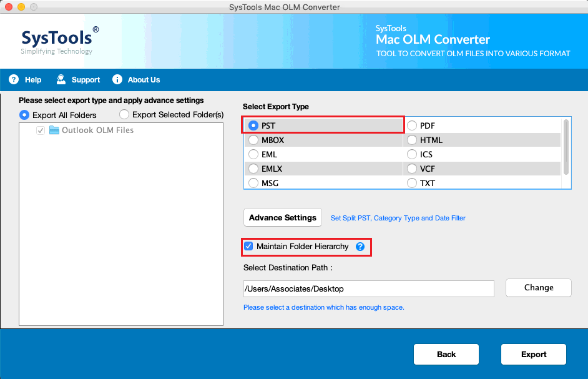
Task: Click the About Us info icon
Action: coord(117,79)
